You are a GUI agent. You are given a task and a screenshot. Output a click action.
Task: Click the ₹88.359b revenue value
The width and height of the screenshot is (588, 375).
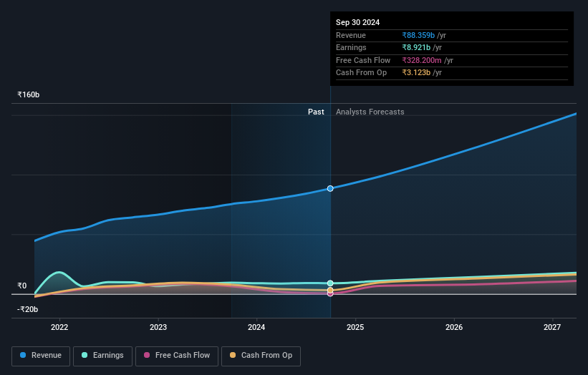pyautogui.click(x=418, y=35)
